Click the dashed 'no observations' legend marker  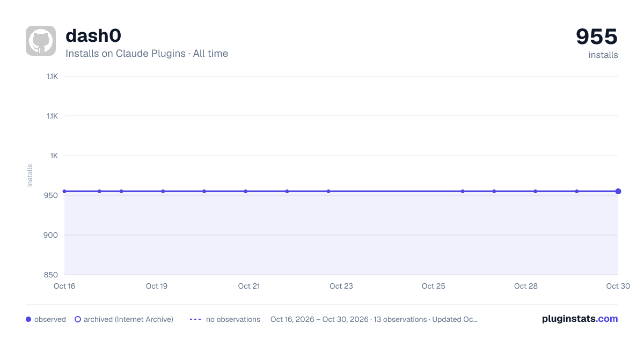[x=195, y=319]
